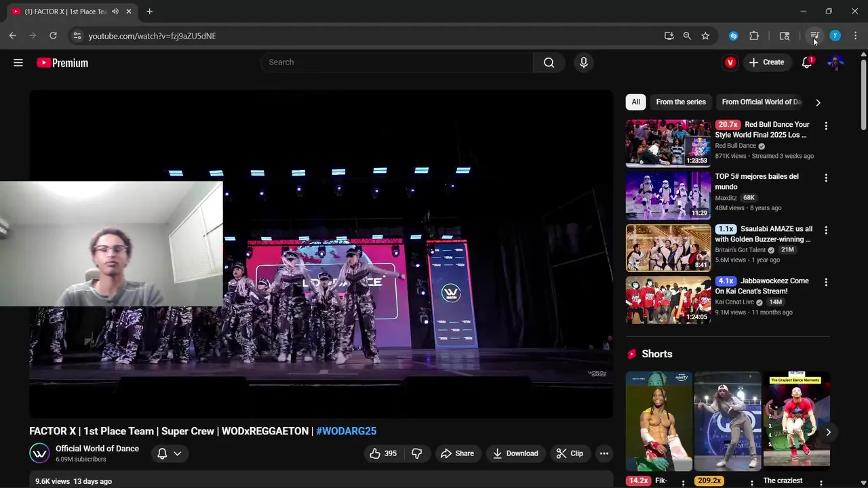This screenshot has height=488, width=868.
Task: Click the Create button
Action: point(766,62)
